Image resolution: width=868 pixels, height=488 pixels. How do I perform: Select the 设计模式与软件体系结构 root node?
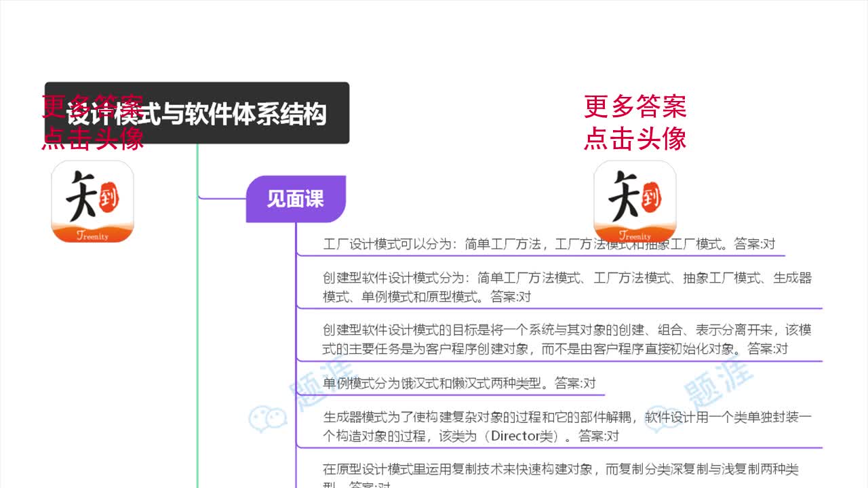tap(197, 113)
